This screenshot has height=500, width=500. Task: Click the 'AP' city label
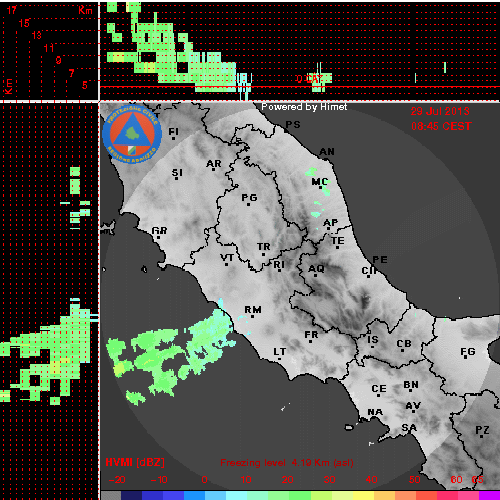pos(331,223)
